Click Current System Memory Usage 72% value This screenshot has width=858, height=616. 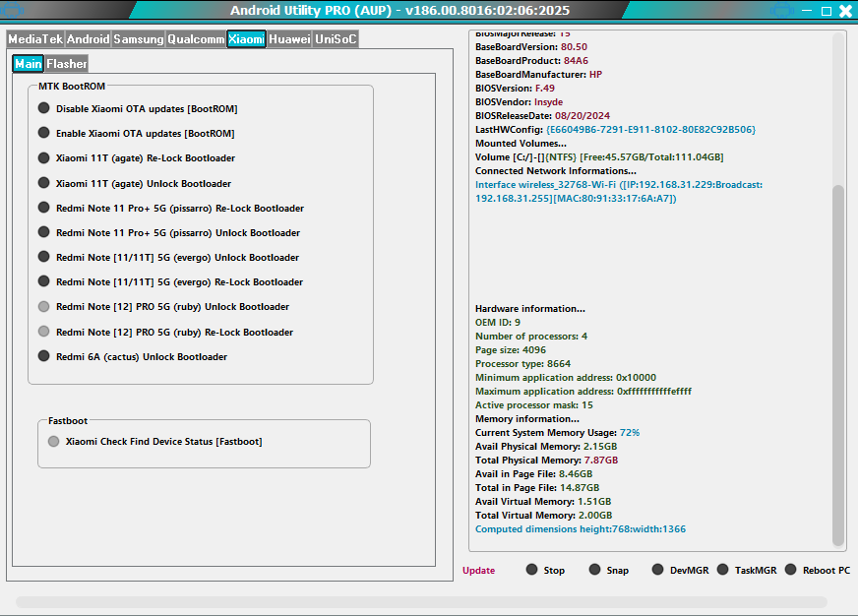630,433
